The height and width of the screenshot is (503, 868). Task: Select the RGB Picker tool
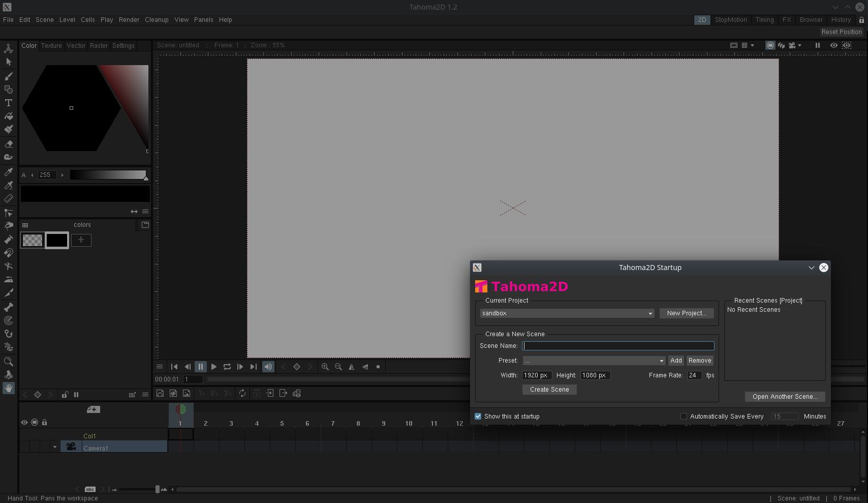9,185
